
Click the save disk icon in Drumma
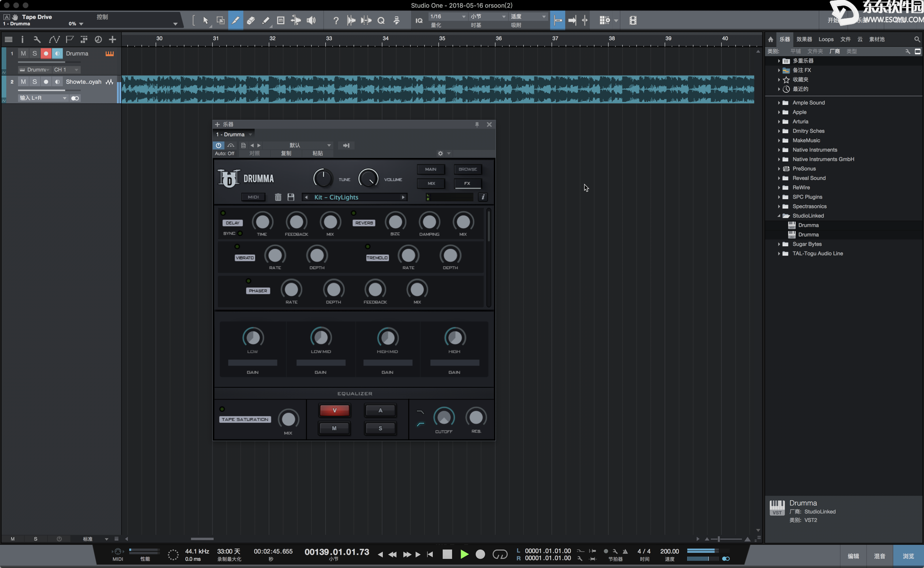click(x=291, y=197)
